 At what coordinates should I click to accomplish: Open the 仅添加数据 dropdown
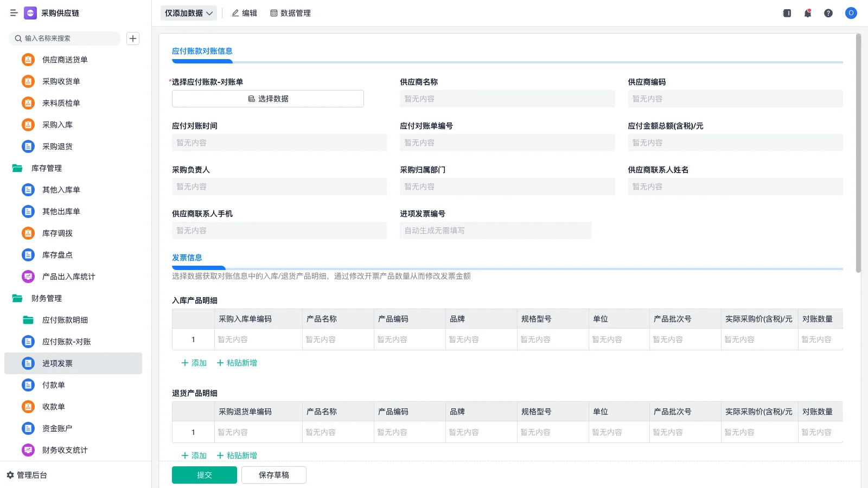[187, 12]
